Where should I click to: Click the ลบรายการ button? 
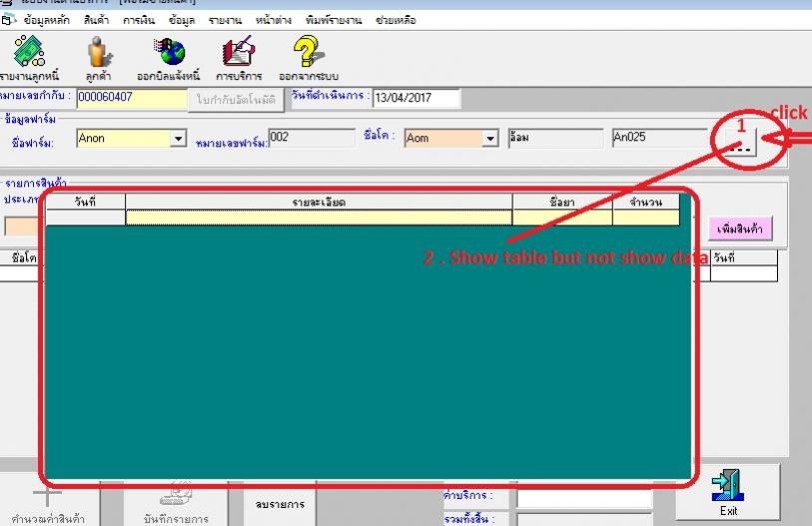(x=280, y=503)
